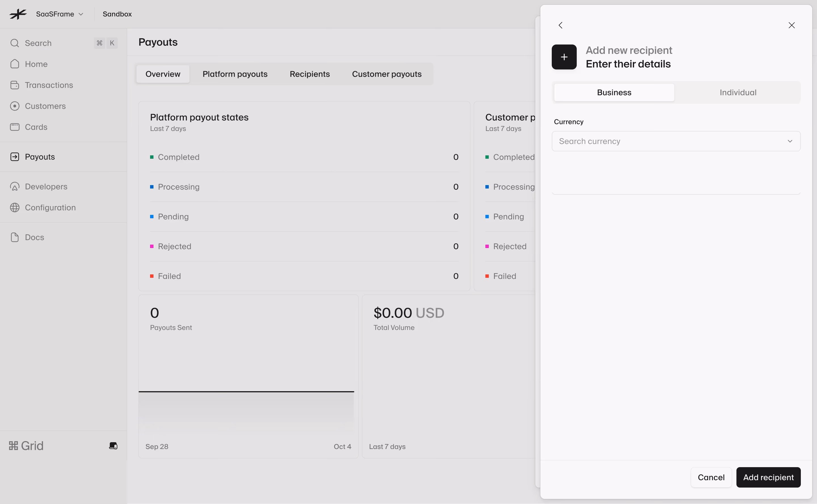Switch to the Overview tab
817x504 pixels.
163,74
